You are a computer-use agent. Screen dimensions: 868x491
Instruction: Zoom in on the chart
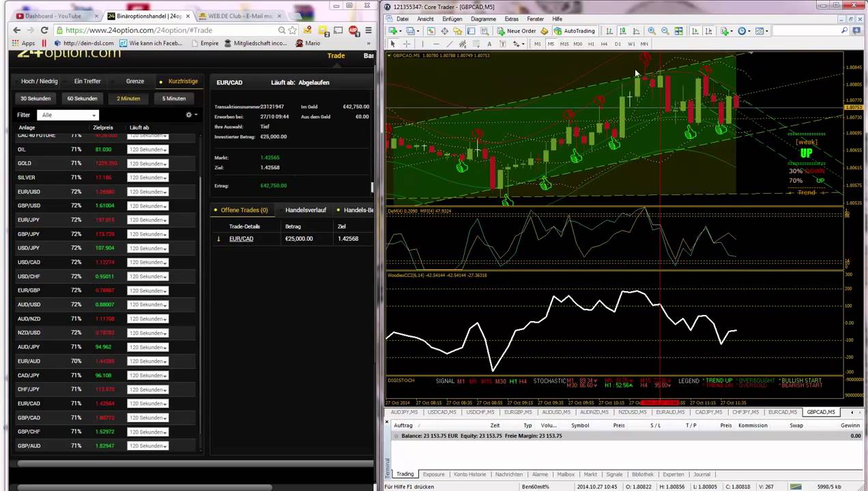point(652,31)
